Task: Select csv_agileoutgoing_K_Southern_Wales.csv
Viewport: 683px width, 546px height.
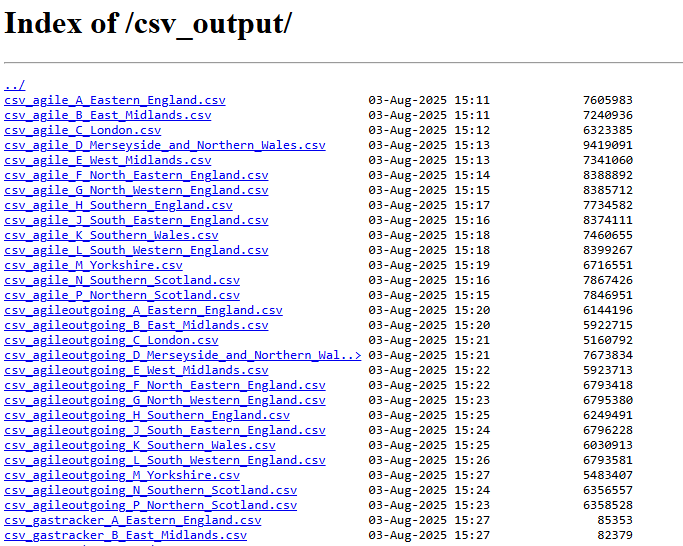Action: [x=140, y=445]
